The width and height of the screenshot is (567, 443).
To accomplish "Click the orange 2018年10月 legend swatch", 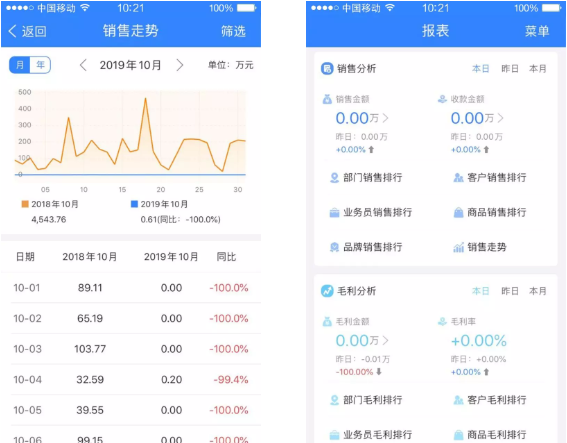I will (25, 204).
